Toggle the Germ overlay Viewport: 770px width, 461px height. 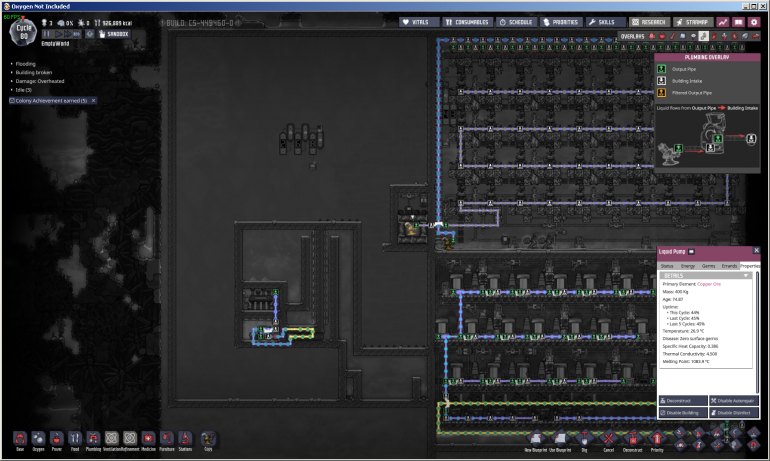coord(735,36)
